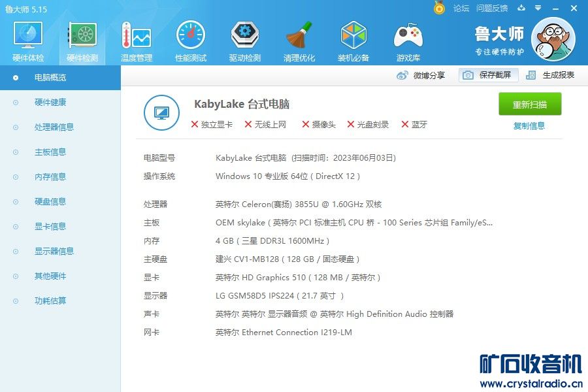588x392 pixels.
Task: Click the 操作系统 row label
Action: pyautogui.click(x=159, y=176)
